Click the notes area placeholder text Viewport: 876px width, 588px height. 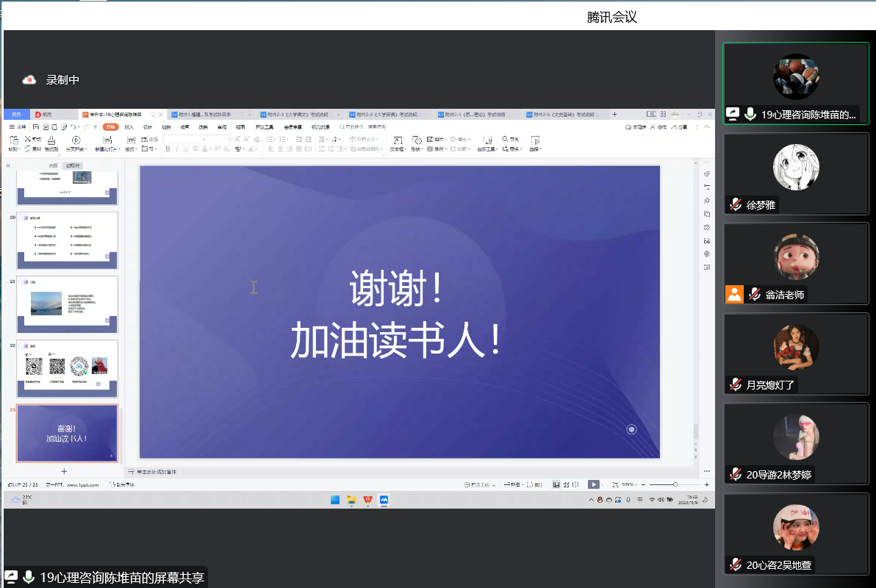[156, 471]
